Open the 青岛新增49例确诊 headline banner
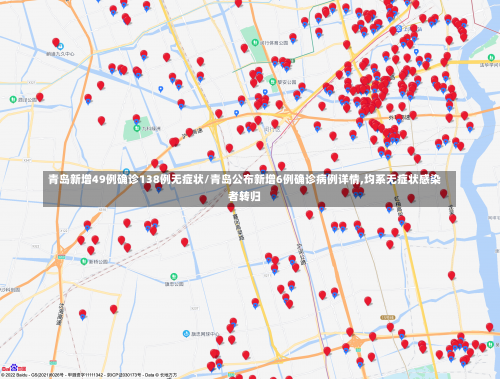This screenshot has width=500, height=379. click(x=249, y=189)
